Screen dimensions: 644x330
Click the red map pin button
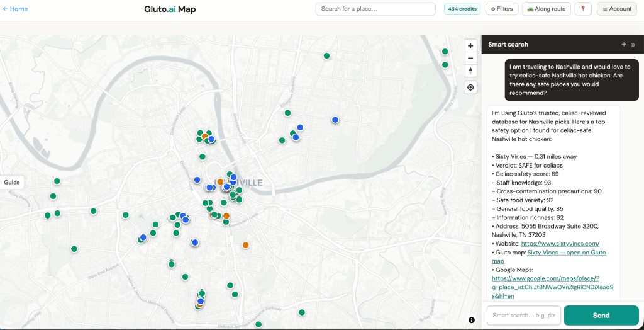tap(583, 9)
